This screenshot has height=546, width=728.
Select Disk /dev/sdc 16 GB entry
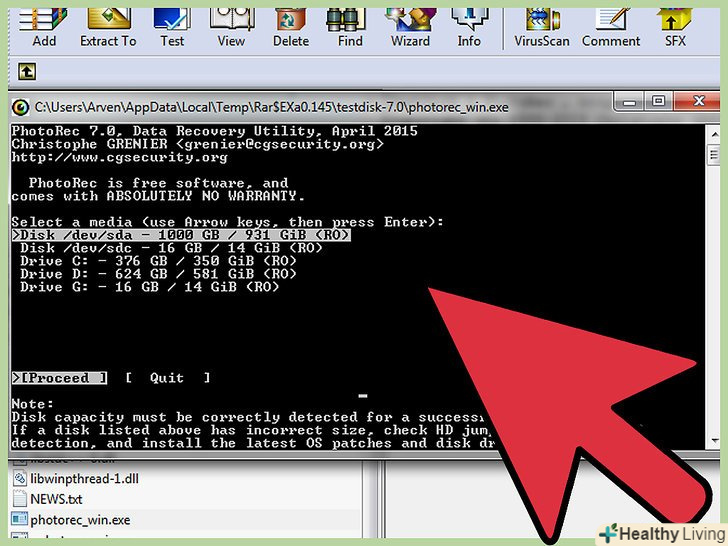[171, 248]
